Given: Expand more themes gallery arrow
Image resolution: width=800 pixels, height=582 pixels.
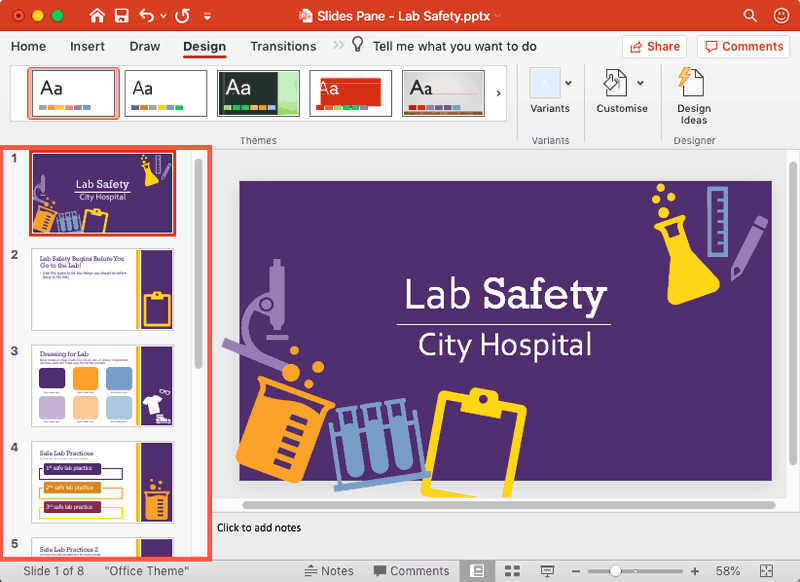Looking at the screenshot, I should (x=499, y=94).
